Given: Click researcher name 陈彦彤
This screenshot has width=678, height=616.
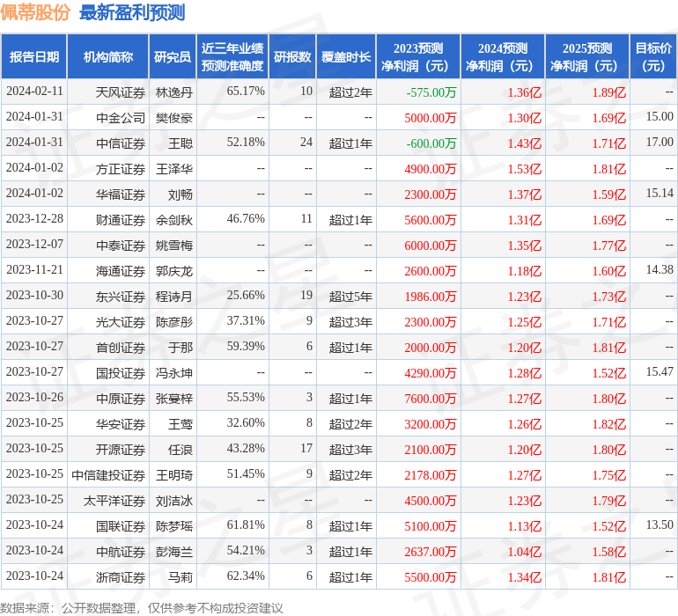Looking at the screenshot, I should 173,321.
